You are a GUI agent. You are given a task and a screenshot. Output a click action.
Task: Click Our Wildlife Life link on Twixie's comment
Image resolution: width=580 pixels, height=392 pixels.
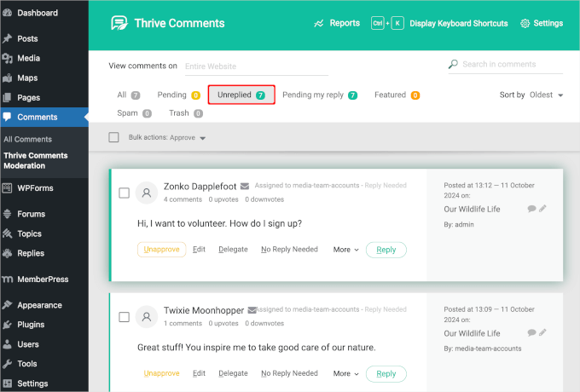[x=472, y=333]
